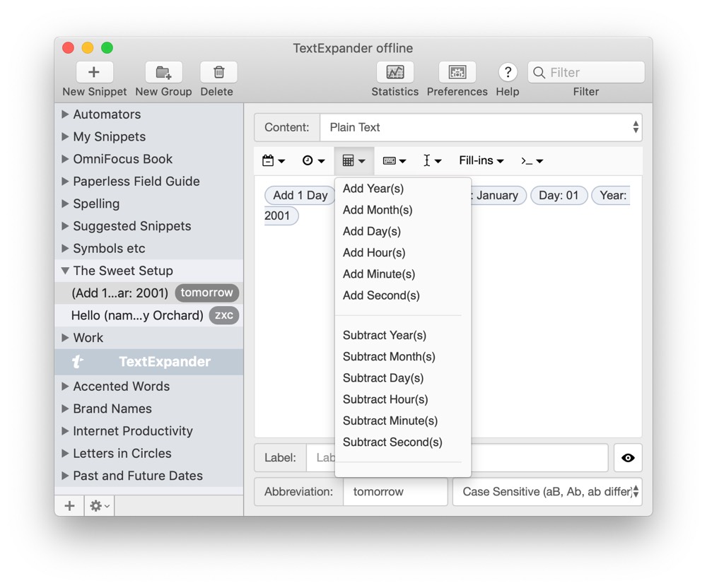Click the Filter search field
Viewport: 707px width, 588px height.
[585, 73]
